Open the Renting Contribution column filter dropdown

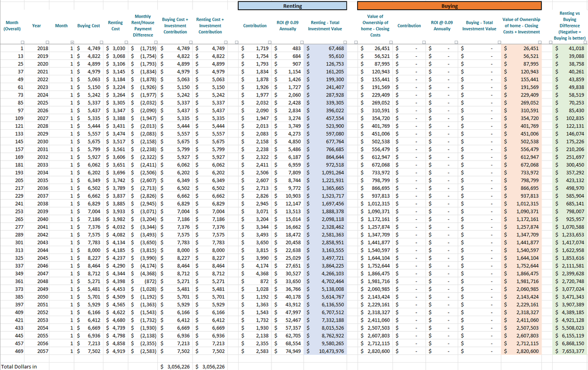(269, 42)
